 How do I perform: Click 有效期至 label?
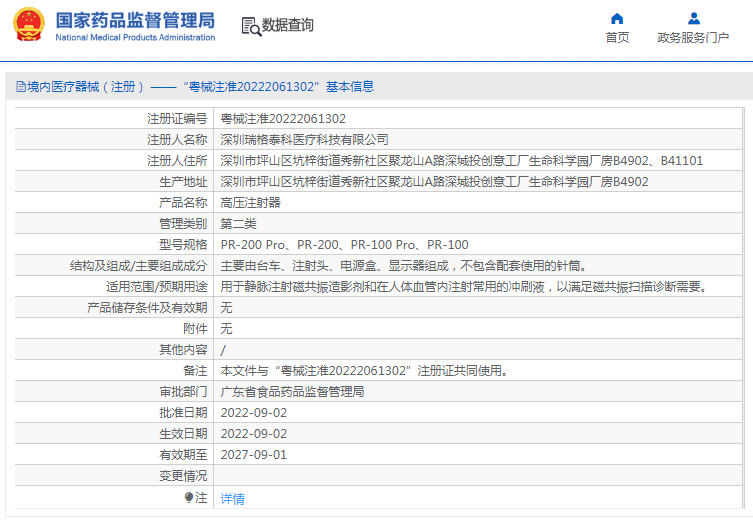pyautogui.click(x=183, y=455)
